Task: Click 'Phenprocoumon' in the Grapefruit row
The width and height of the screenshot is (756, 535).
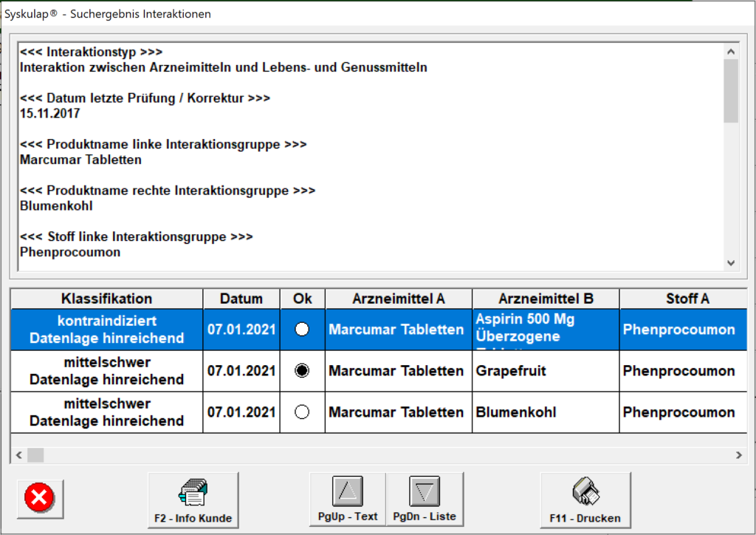Action: click(x=683, y=371)
